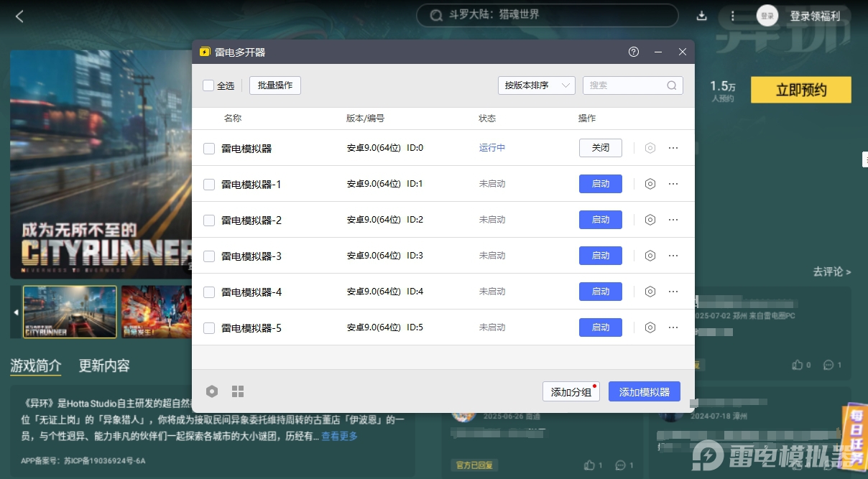The height and width of the screenshot is (479, 868).
Task: Click the download icon in top bar
Action: (702, 16)
